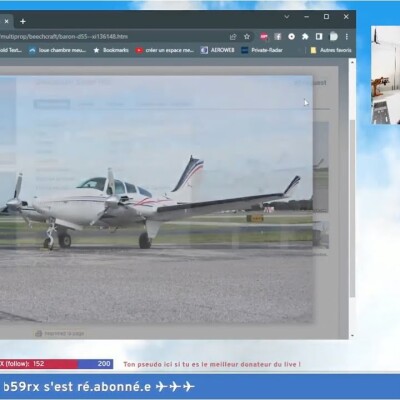Open the Bookmarks star bookmark

111,50
